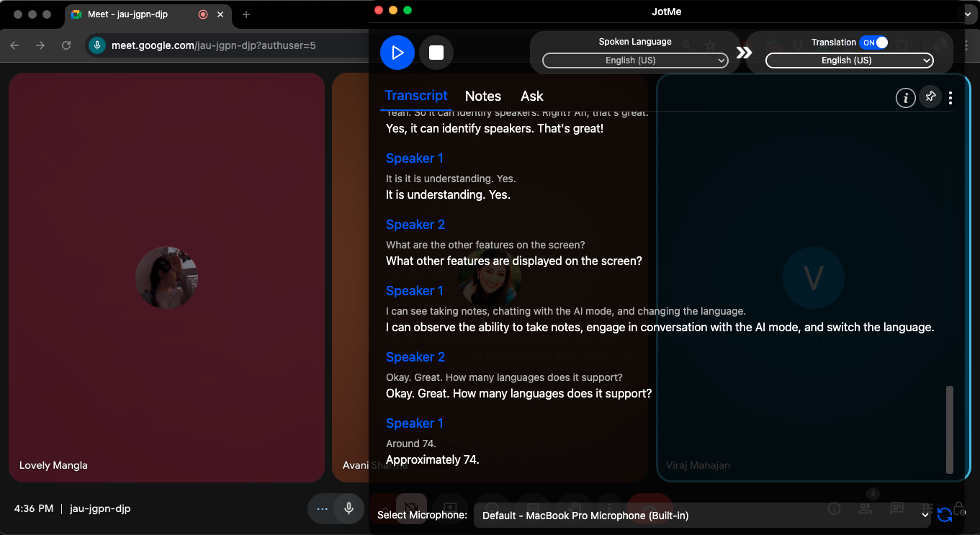The image size is (980, 535).
Task: Click the 'Lovely Mangla' name label
Action: pos(53,465)
